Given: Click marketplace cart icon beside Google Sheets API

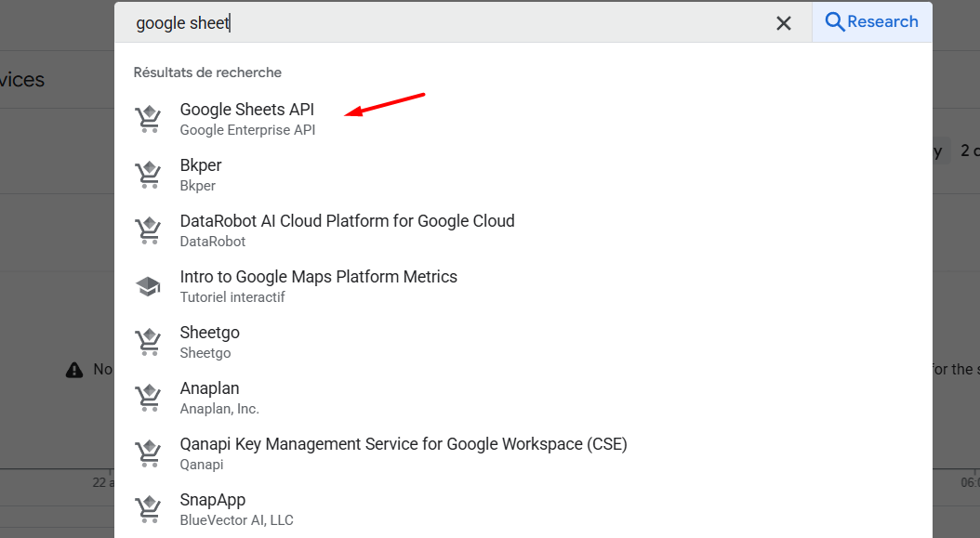Looking at the screenshot, I should tap(148, 119).
